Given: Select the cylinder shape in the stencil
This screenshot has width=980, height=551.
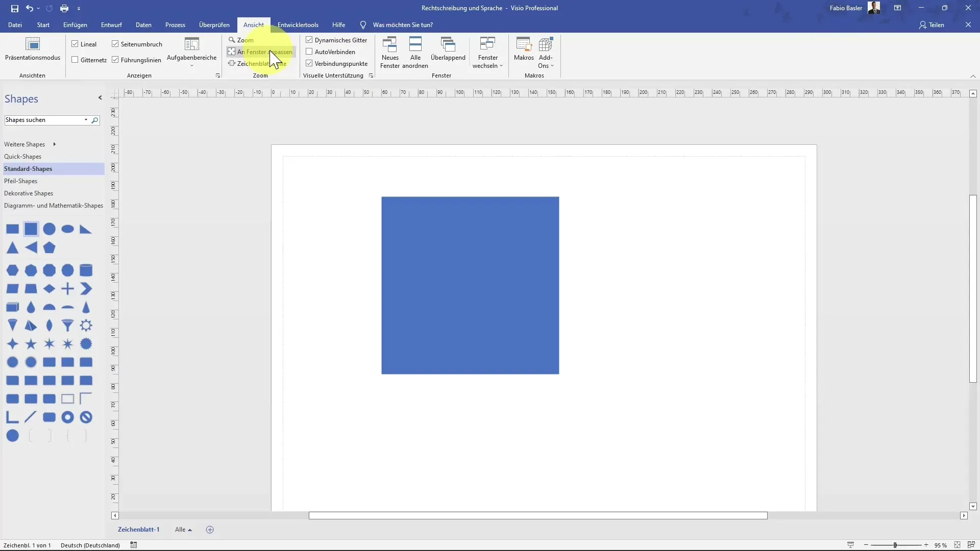Looking at the screenshot, I should pos(86,270).
